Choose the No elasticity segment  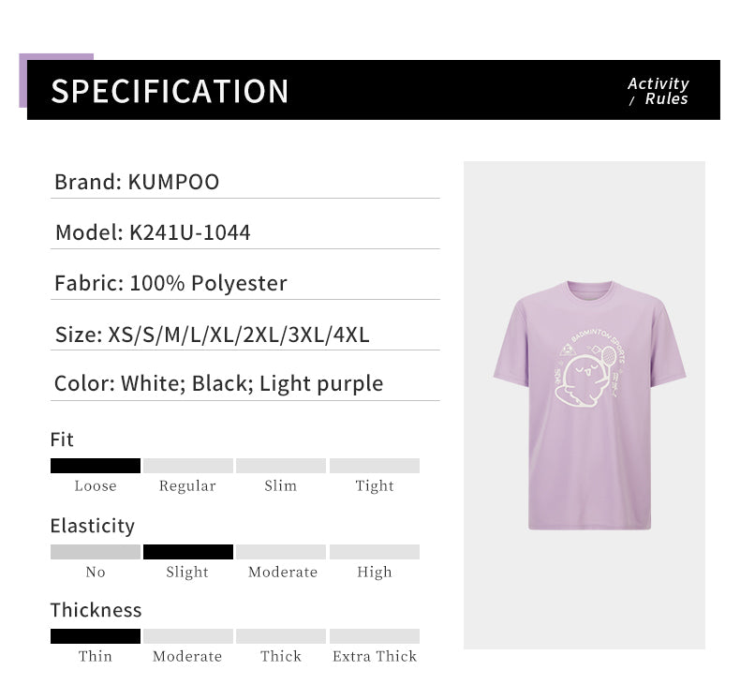click(96, 552)
